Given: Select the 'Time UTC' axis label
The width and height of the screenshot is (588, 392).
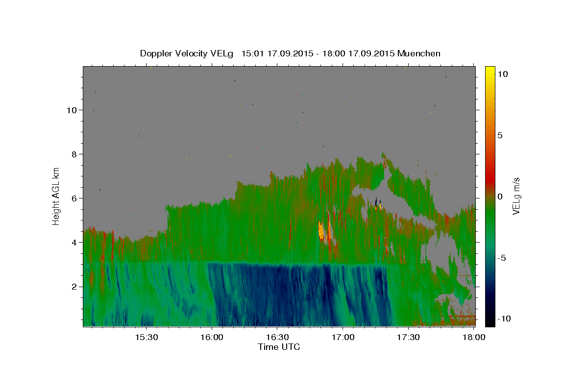Looking at the screenshot, I should pyautogui.click(x=279, y=347).
